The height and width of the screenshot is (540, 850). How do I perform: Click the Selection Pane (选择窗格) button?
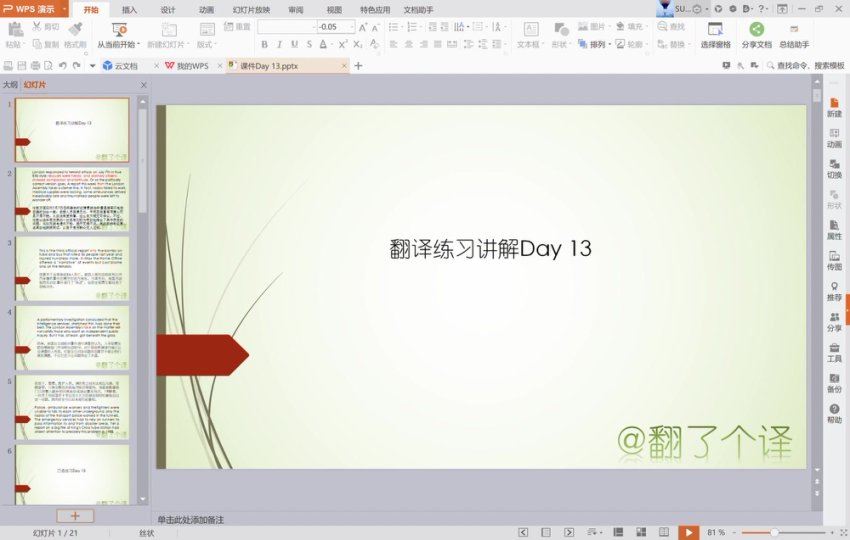click(x=716, y=36)
